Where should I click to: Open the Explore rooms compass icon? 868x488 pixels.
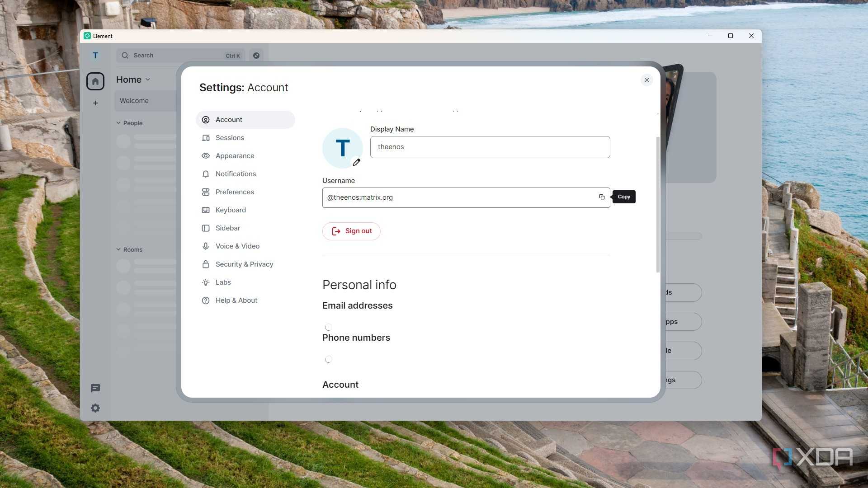coord(256,56)
